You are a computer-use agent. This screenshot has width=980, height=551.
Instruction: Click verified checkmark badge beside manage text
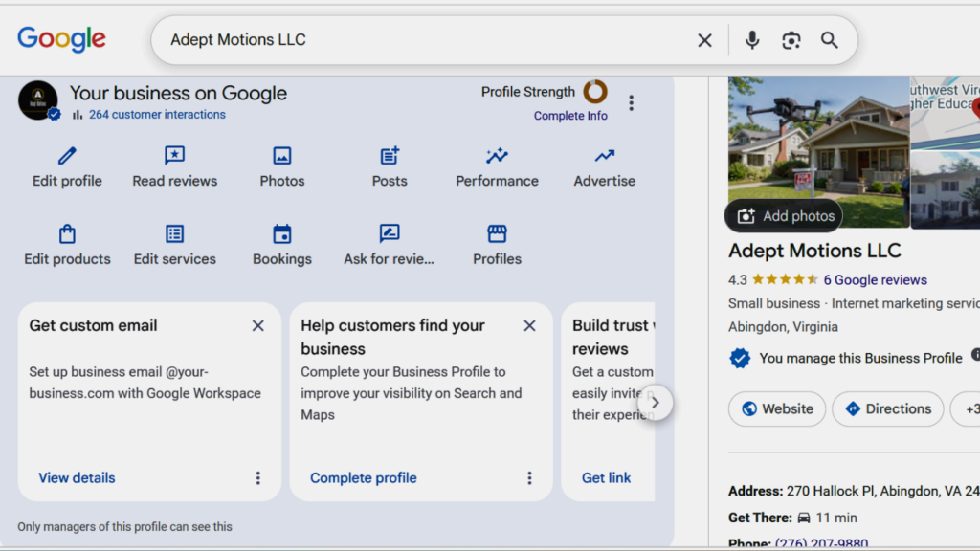coord(740,358)
